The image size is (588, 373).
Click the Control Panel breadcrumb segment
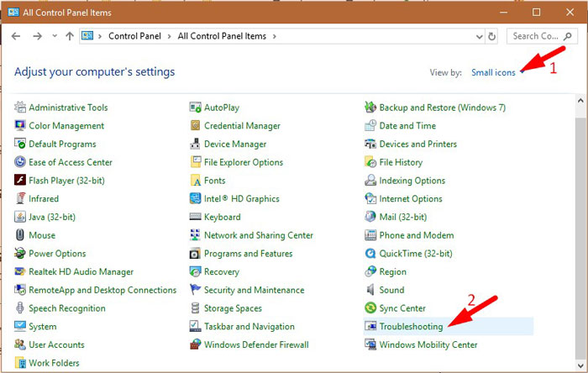point(134,36)
